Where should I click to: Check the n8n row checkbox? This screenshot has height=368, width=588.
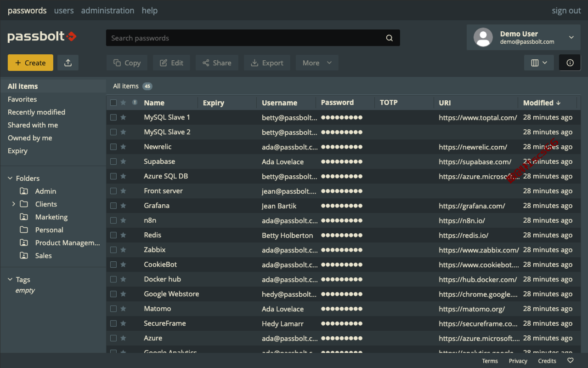[x=113, y=220]
